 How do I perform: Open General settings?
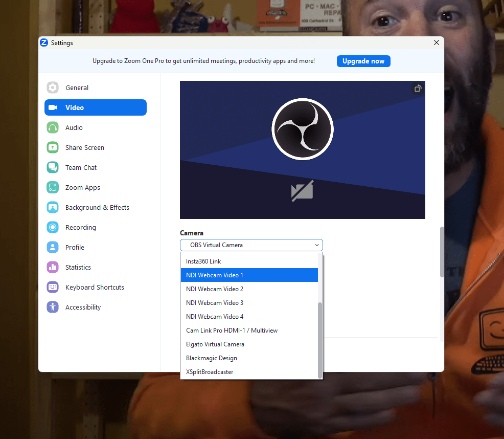[96, 87]
